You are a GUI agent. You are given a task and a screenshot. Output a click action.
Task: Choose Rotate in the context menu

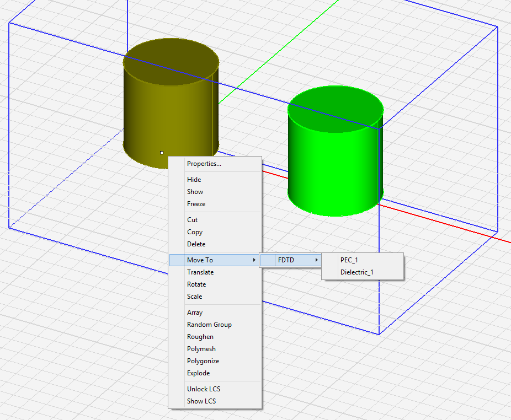(x=196, y=284)
